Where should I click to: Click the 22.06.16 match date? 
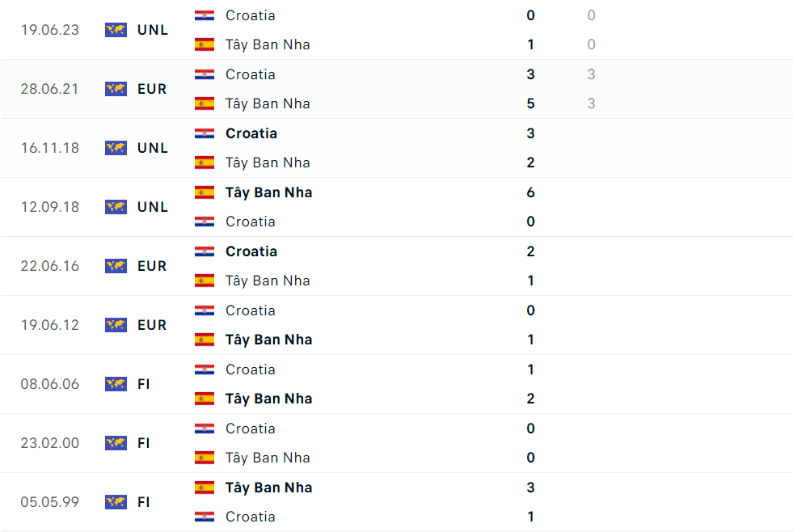click(x=50, y=266)
